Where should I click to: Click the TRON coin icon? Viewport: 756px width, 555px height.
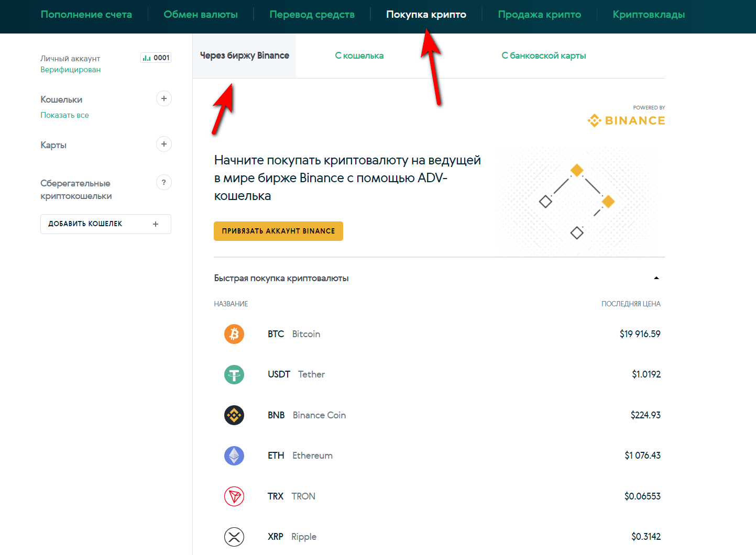(234, 496)
